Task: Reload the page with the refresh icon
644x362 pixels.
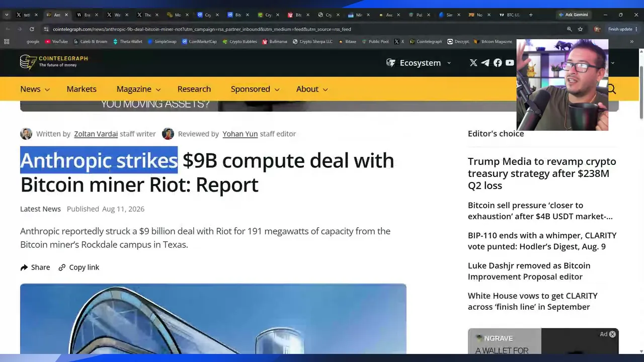Action: click(32, 29)
